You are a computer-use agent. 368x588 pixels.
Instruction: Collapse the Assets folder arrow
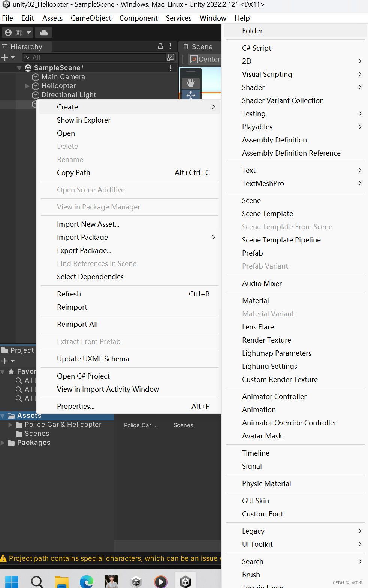point(3,416)
